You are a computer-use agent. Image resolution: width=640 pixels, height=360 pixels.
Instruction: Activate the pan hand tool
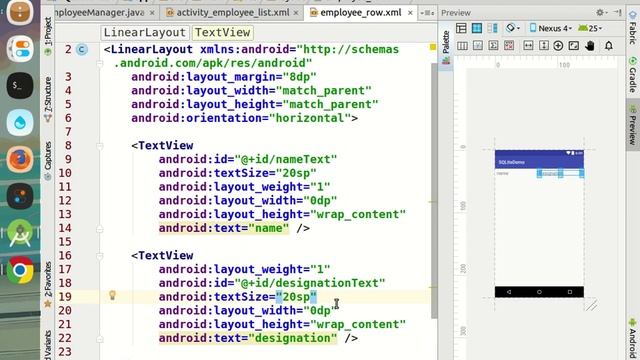coord(590,45)
